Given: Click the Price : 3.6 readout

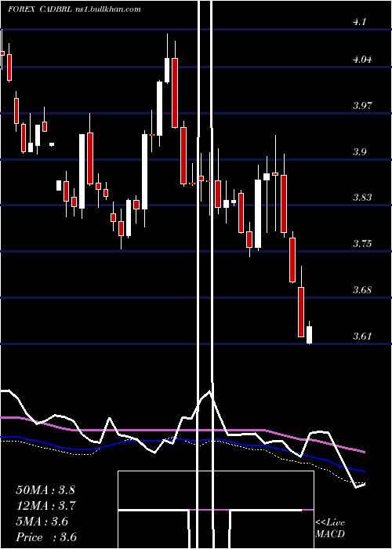Looking at the screenshot, I should (x=46, y=537).
